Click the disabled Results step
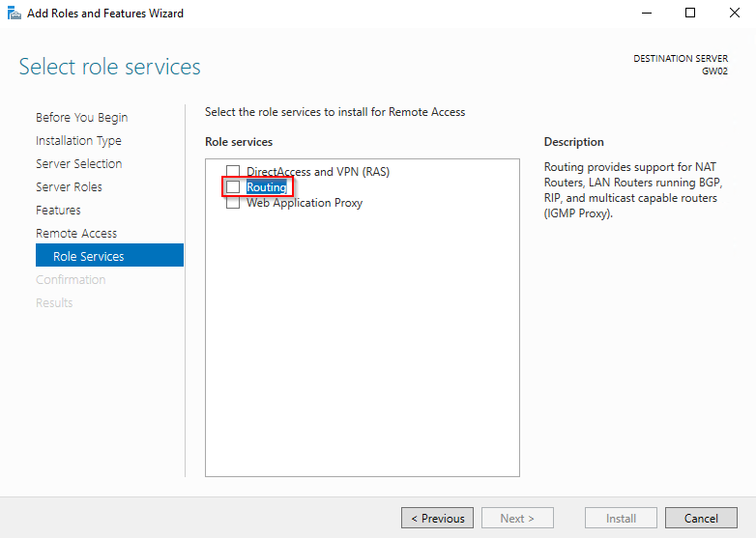The height and width of the screenshot is (538, 756). tap(54, 302)
